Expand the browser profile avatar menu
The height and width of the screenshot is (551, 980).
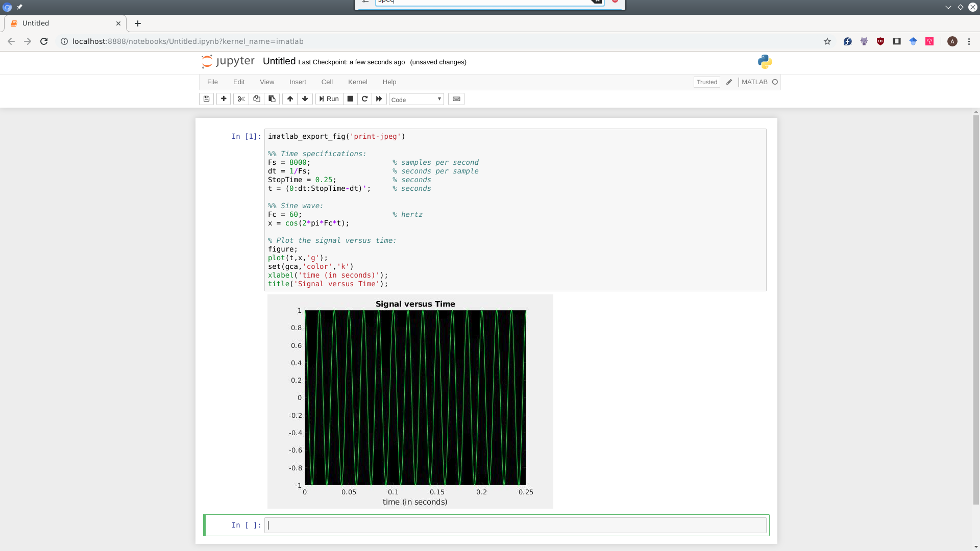coord(952,41)
